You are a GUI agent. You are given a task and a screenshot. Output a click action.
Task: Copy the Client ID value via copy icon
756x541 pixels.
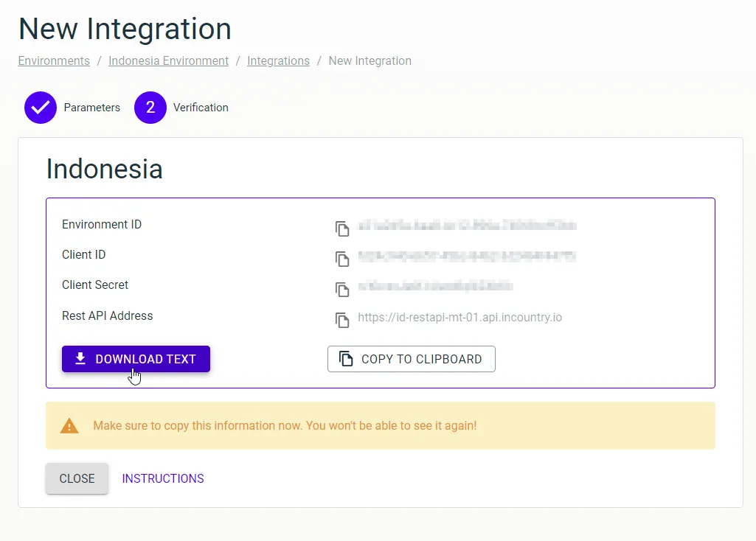point(341,259)
